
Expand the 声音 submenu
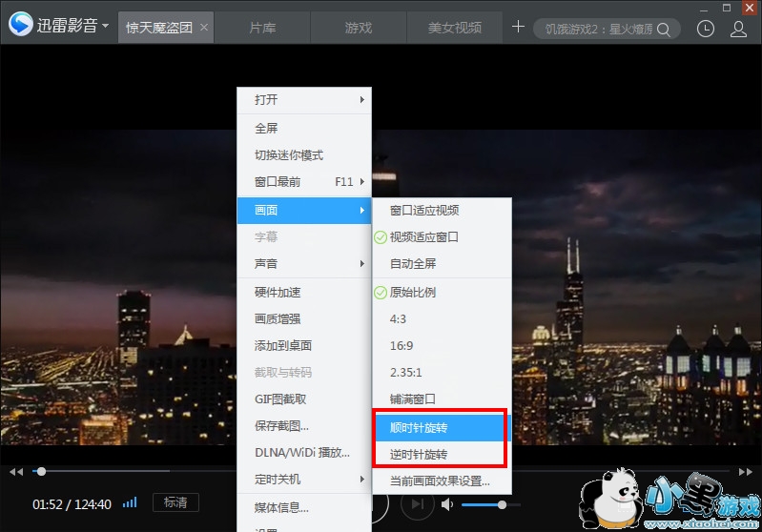tap(304, 264)
